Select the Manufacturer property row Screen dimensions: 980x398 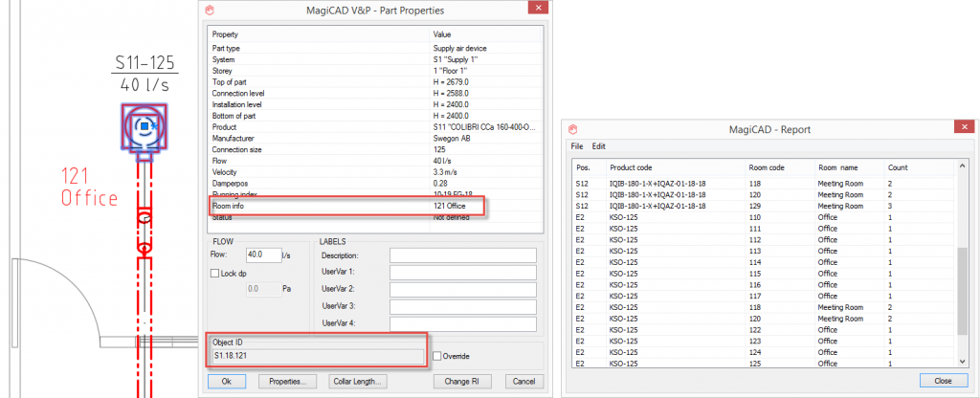tap(375, 138)
